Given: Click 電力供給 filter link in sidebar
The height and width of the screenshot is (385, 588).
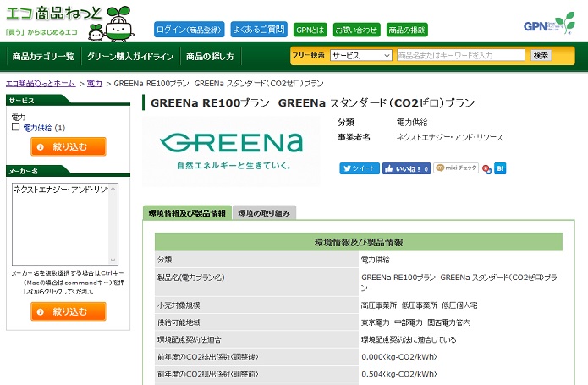Looking at the screenshot, I should (37, 128).
